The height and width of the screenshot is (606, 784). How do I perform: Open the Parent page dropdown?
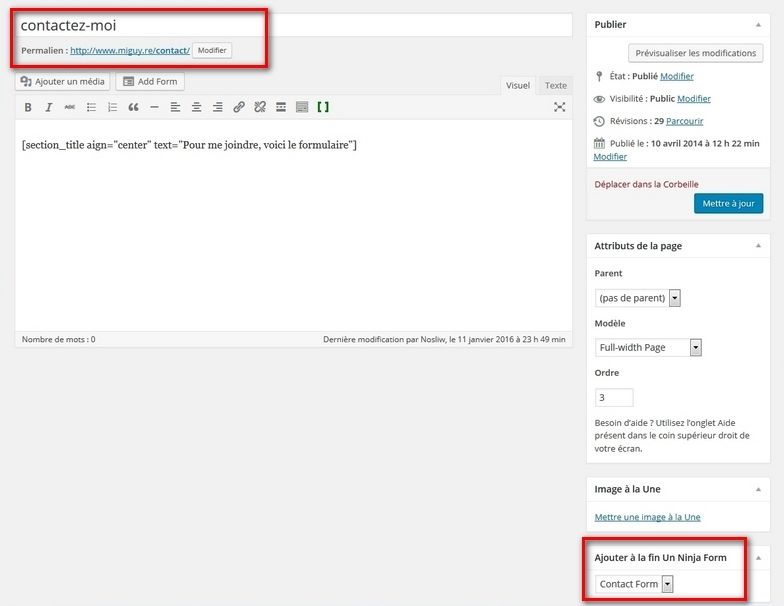click(x=638, y=298)
